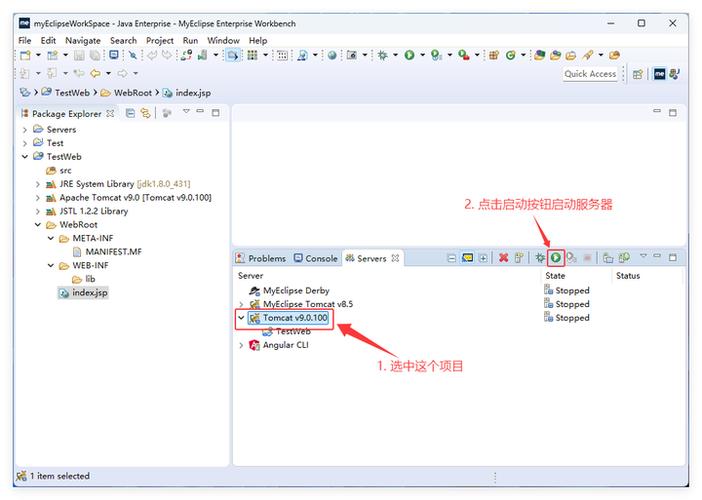Click Collapse All in Package Explorer toolbar
The width and height of the screenshot is (702, 500).
pos(130,113)
